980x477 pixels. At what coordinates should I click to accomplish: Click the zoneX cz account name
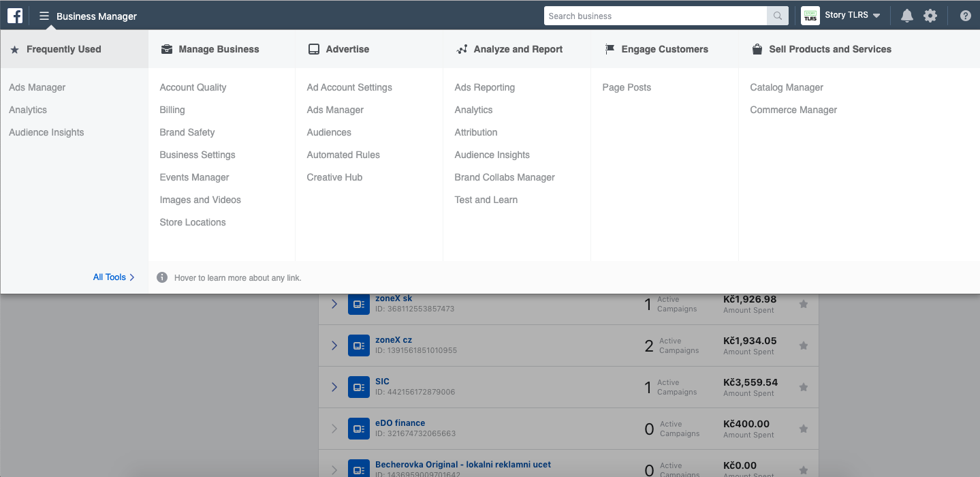coord(394,340)
